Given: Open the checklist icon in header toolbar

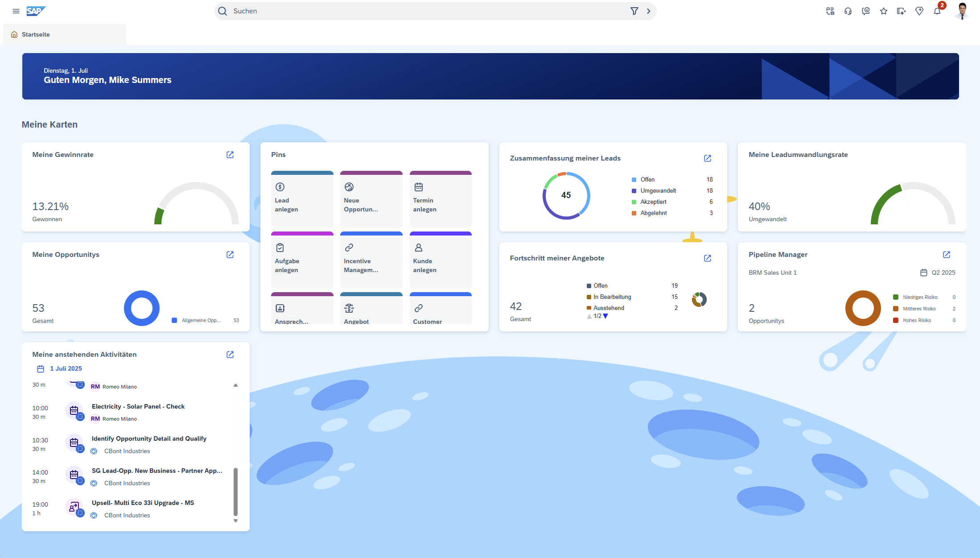Looking at the screenshot, I should point(830,11).
